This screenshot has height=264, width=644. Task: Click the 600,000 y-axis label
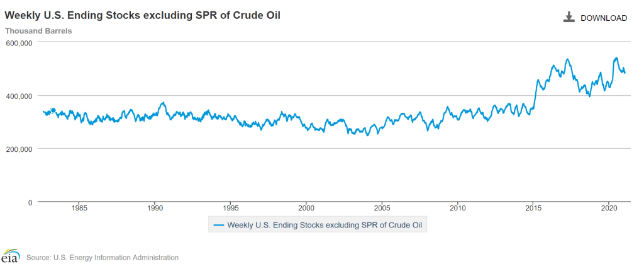coord(18,43)
